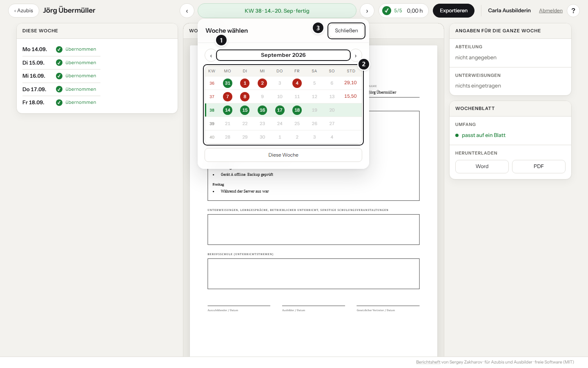This screenshot has width=588, height=368.
Task: Download the Wochenblatt as Word
Action: click(x=482, y=166)
